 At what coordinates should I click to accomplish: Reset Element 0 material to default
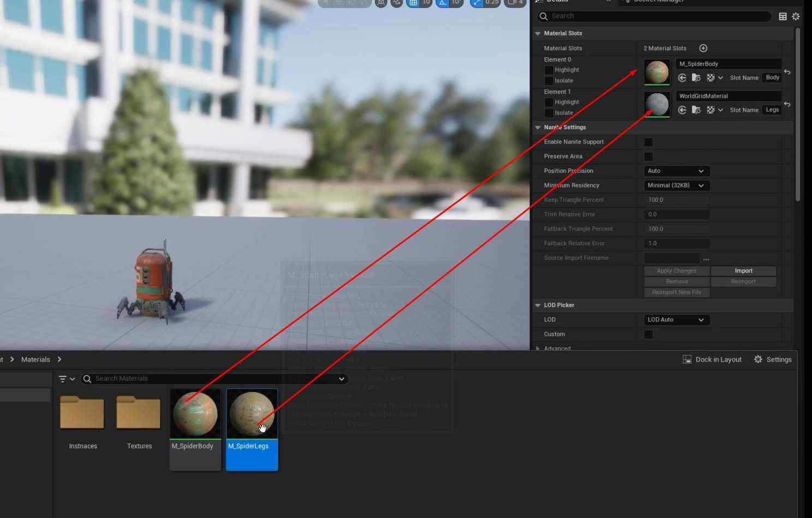click(x=787, y=72)
